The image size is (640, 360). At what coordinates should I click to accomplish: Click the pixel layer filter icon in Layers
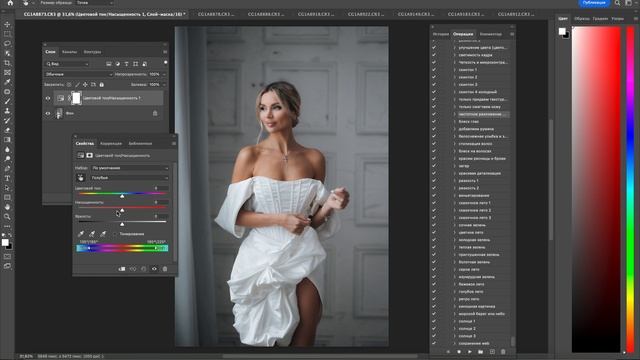pyautogui.click(x=109, y=64)
